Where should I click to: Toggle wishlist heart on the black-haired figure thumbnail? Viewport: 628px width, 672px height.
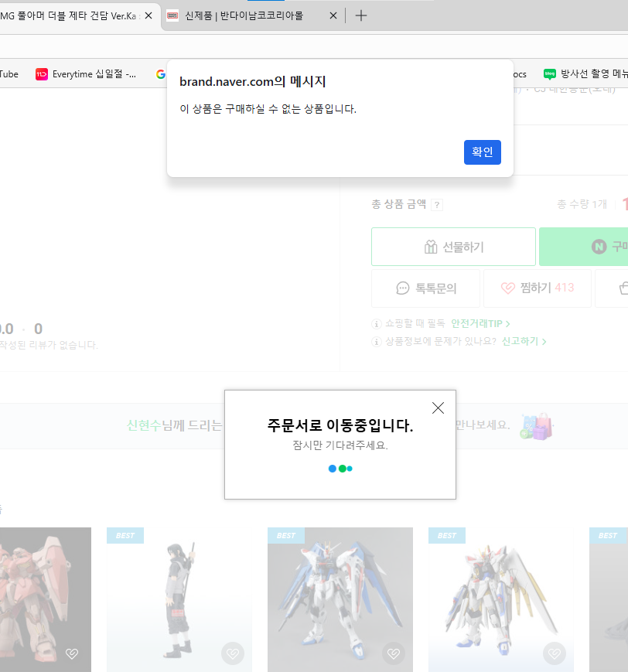point(233,653)
